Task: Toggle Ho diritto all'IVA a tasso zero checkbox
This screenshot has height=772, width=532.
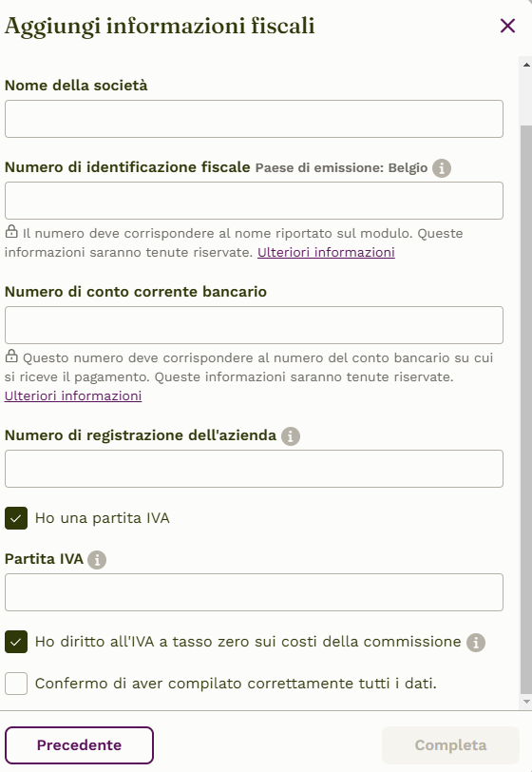Action: (x=16, y=642)
